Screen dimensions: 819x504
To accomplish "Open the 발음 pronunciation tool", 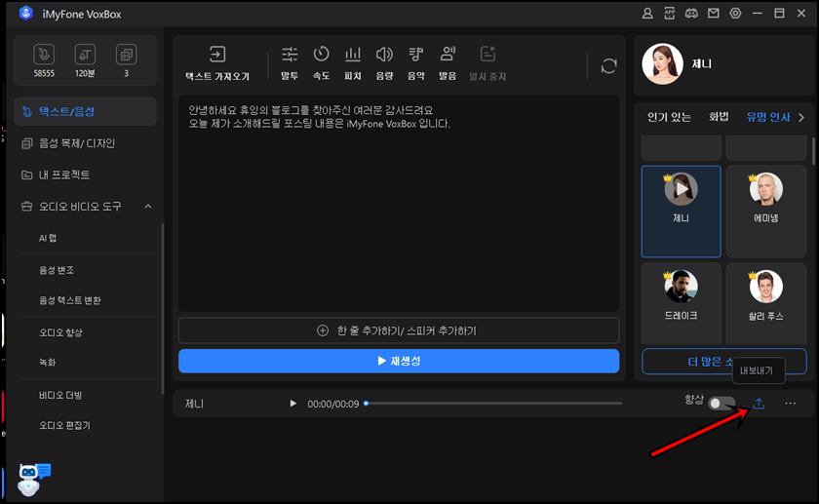I will pos(448,62).
